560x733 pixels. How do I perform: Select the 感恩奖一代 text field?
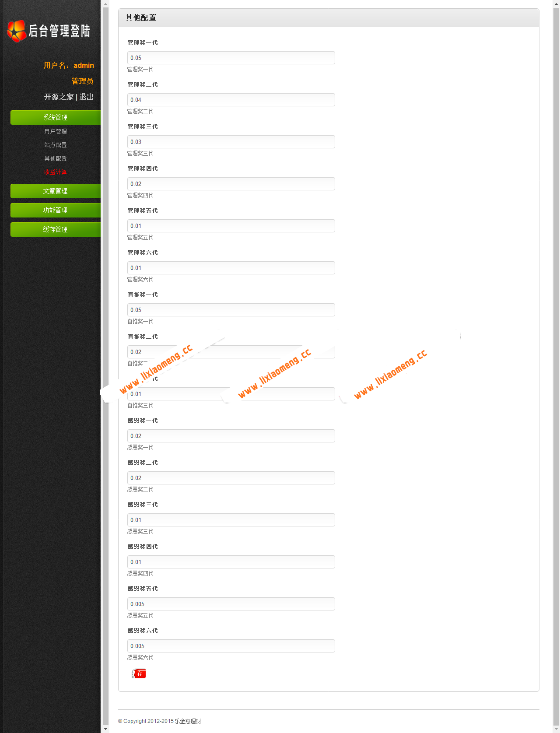point(231,436)
